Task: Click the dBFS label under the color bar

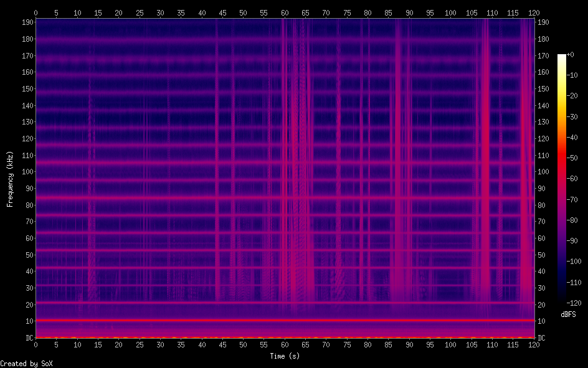Action: point(567,314)
